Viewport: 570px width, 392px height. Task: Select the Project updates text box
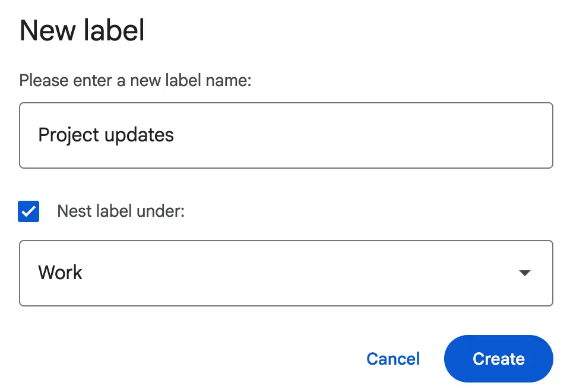pos(286,135)
